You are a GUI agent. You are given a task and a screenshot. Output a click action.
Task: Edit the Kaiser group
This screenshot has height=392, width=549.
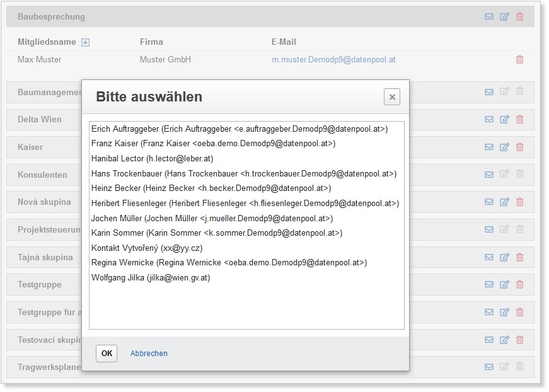[504, 147]
